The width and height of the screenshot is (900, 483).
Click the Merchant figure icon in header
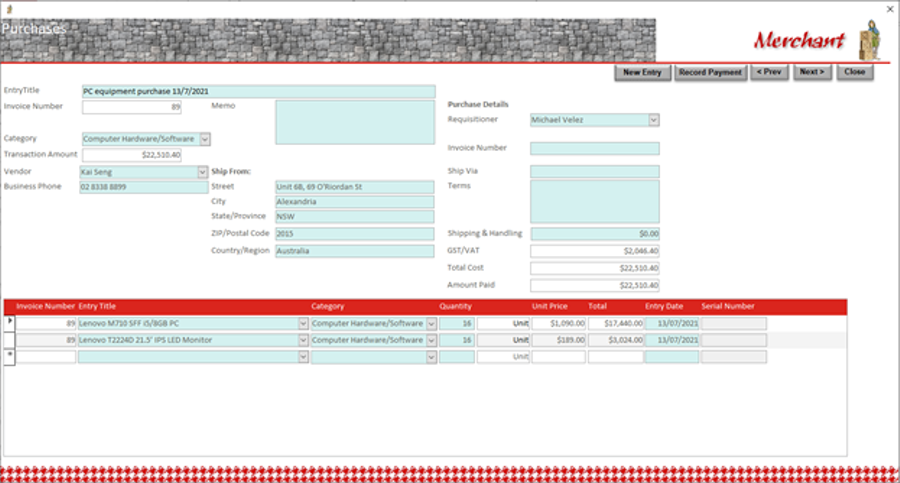pyautogui.click(x=870, y=40)
